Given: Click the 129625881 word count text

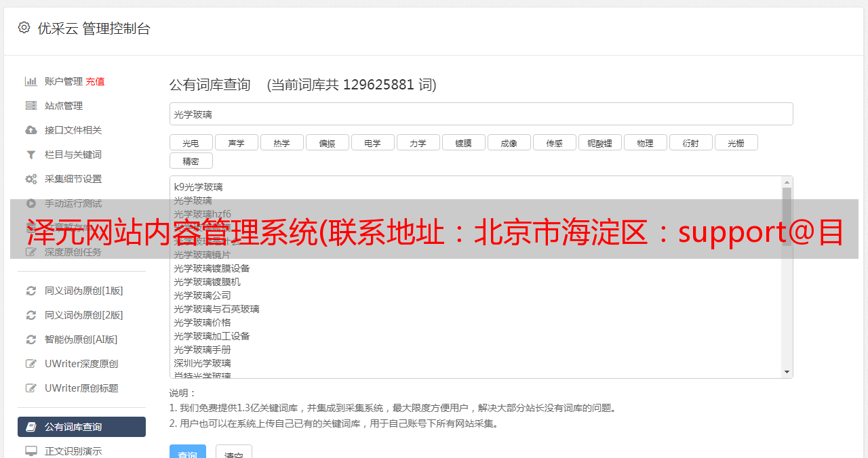Looking at the screenshot, I should coord(378,85).
